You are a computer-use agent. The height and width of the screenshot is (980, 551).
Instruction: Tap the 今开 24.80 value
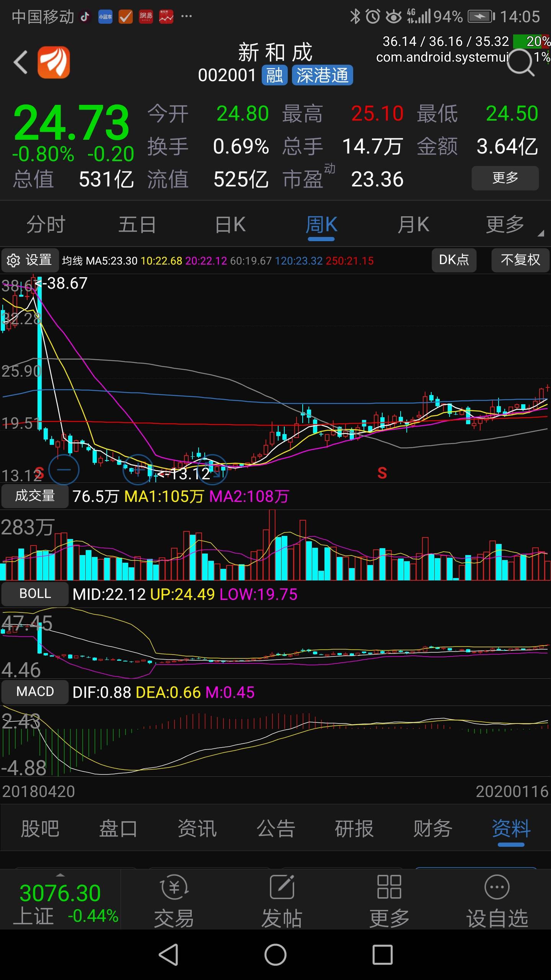coord(243,114)
